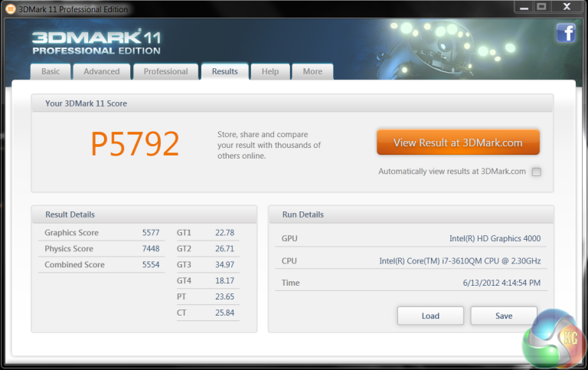Image resolution: width=588 pixels, height=370 pixels.
Task: Enable automatically view results at 3DMark.com checkbox
Action: [537, 172]
